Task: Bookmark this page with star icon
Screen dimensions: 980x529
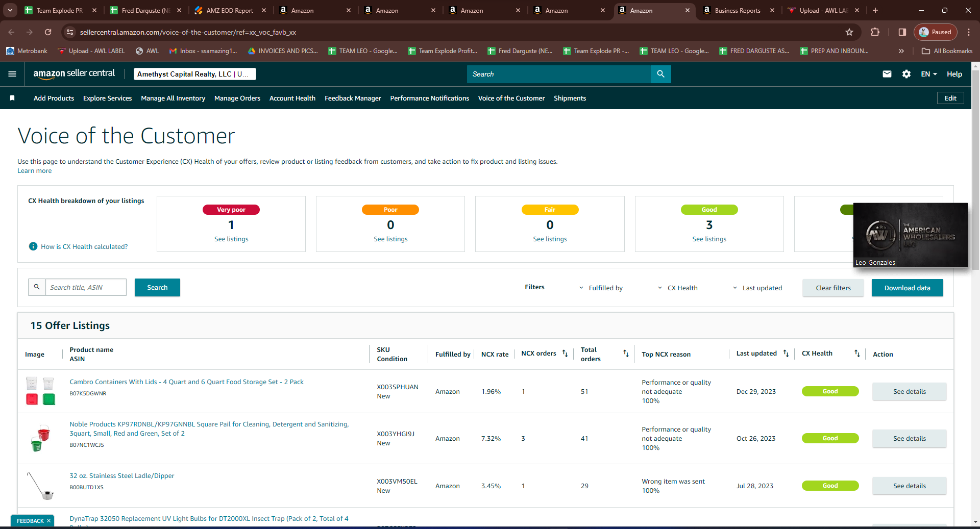Action: click(849, 32)
